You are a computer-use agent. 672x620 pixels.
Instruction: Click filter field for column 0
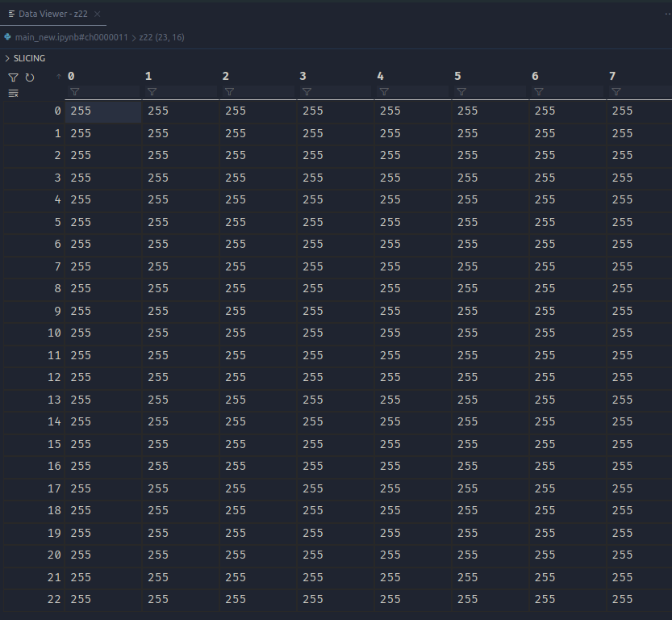pos(103,92)
